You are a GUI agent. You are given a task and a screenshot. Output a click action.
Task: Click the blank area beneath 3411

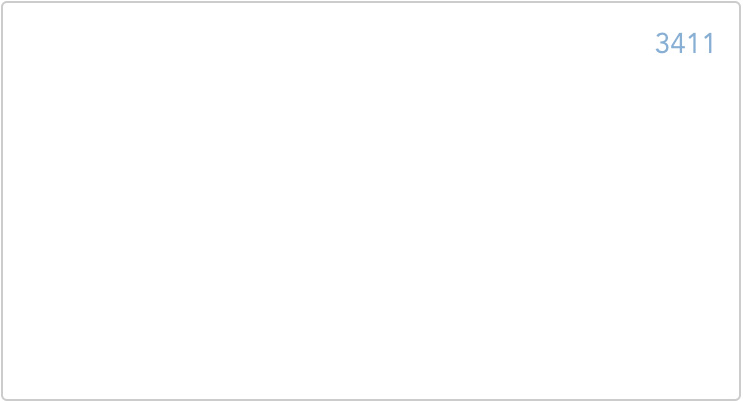pos(371,228)
